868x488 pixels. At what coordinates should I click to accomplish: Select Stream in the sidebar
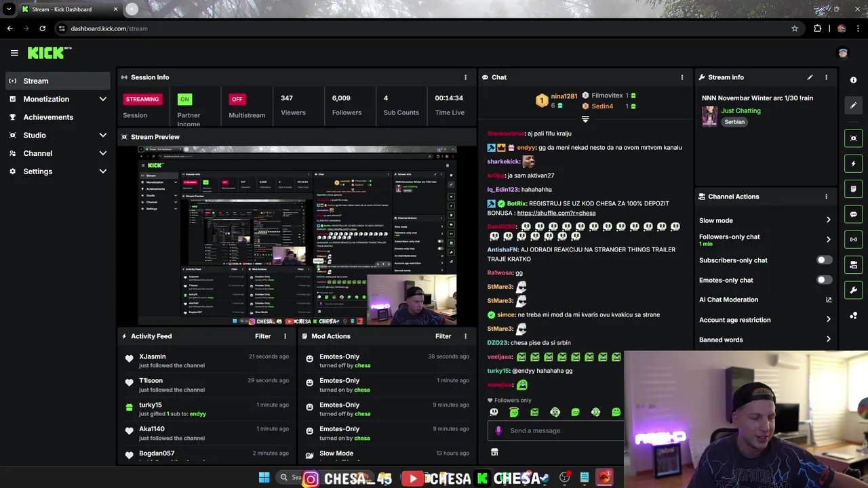point(58,81)
